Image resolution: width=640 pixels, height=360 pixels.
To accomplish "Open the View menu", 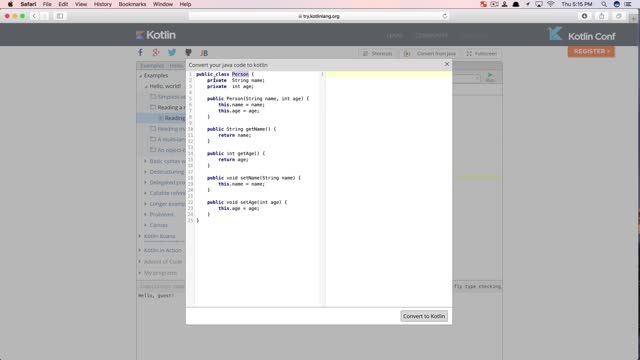I will pyautogui.click(x=81, y=4).
